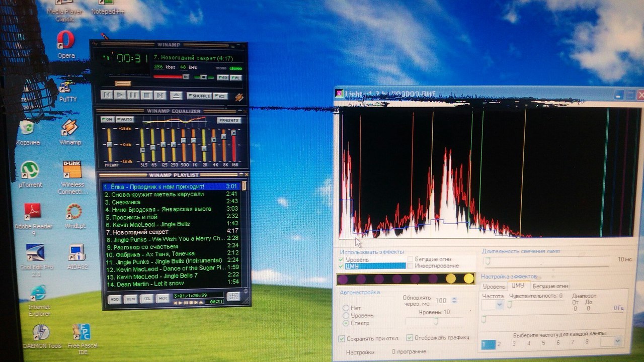This screenshot has height=362, width=644.
Task: Select 'Уровень' autotune radio button
Action: (x=346, y=315)
